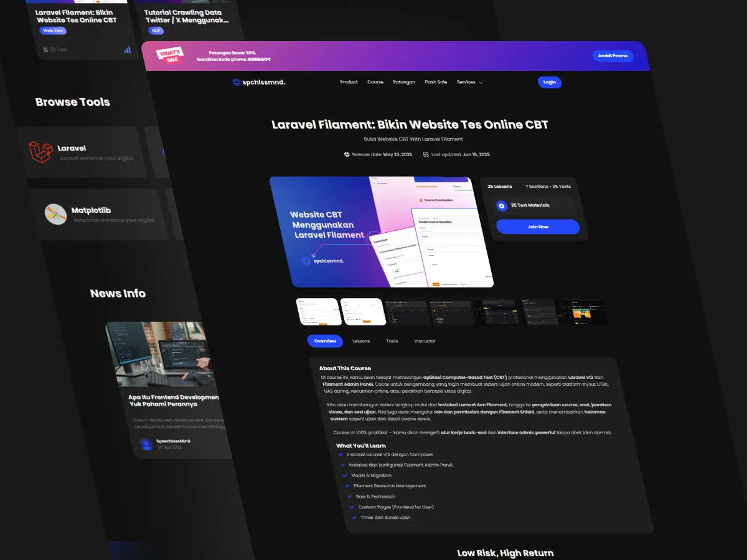Click checkmark beside Timer dan durasi ujian

pyautogui.click(x=355, y=518)
